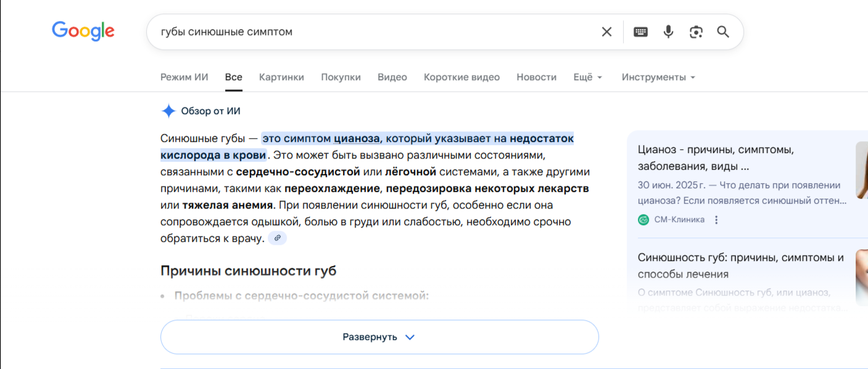Switch to the Режим ИИ tab
This screenshot has height=369, width=868.
[x=184, y=77]
